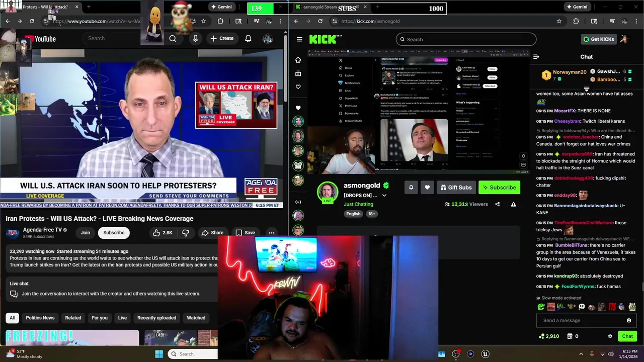Click Windows taskbar search box

pos(193,354)
